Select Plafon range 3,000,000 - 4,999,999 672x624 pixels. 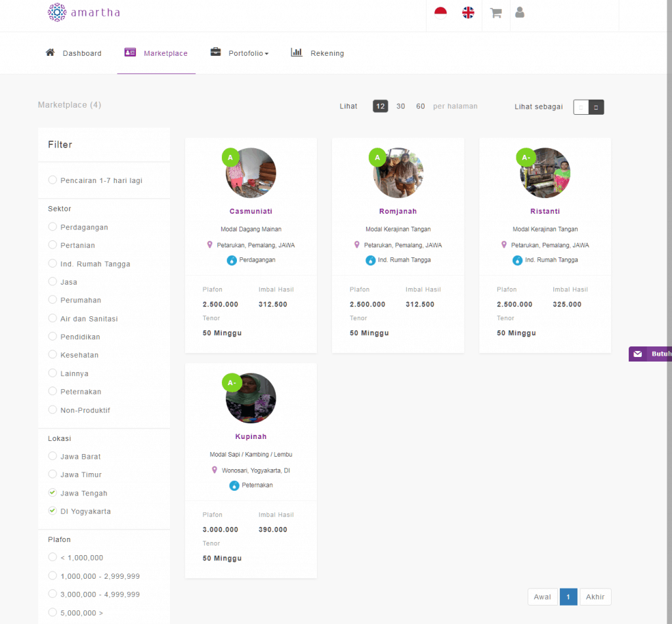52,594
